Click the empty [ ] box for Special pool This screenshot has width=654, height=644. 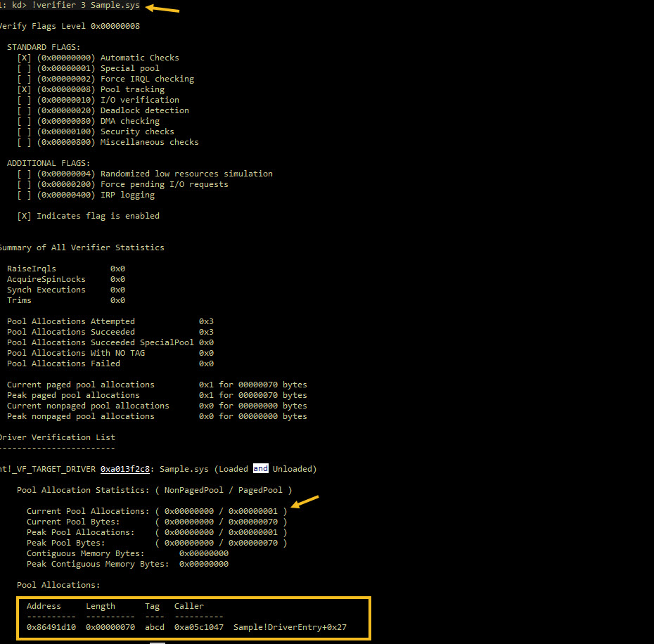24,68
